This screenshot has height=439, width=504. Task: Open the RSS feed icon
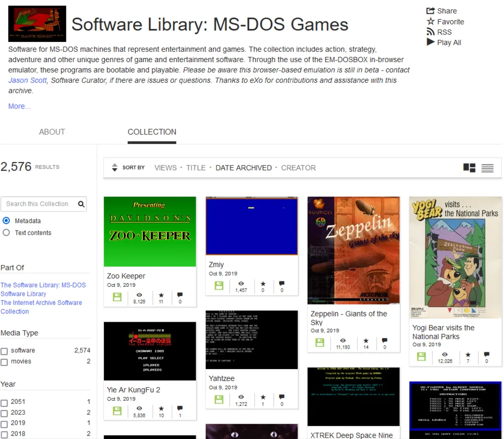pos(431,32)
